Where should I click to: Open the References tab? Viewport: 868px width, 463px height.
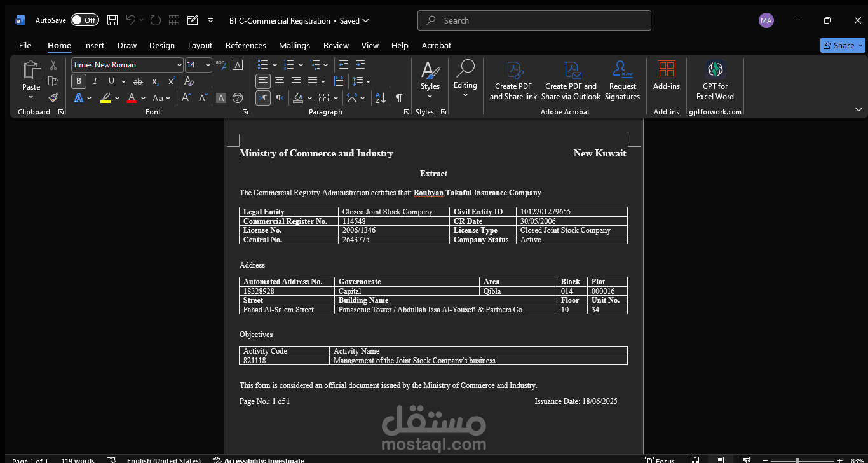(246, 45)
